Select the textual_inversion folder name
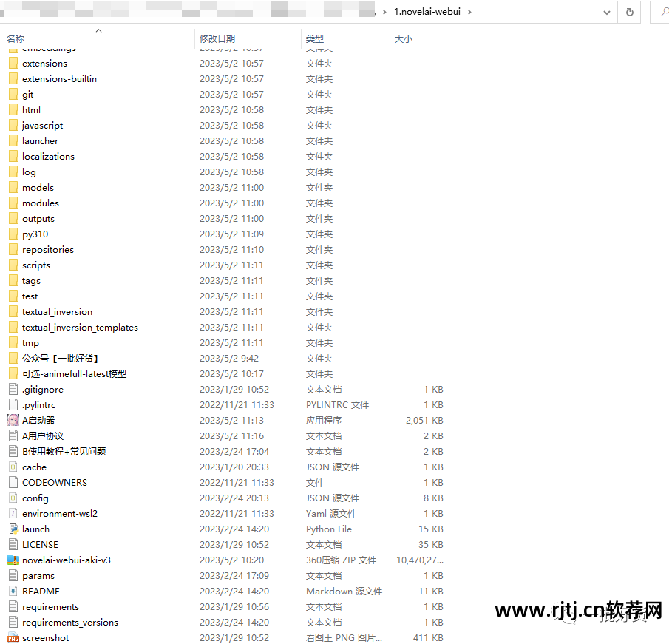The width and height of the screenshot is (669, 644). tap(57, 312)
